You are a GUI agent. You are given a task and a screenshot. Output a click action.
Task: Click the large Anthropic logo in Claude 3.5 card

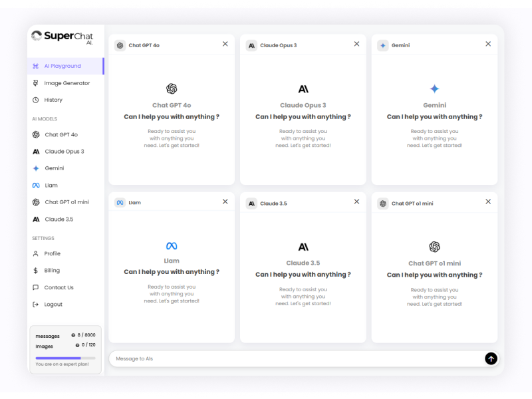[x=303, y=247]
